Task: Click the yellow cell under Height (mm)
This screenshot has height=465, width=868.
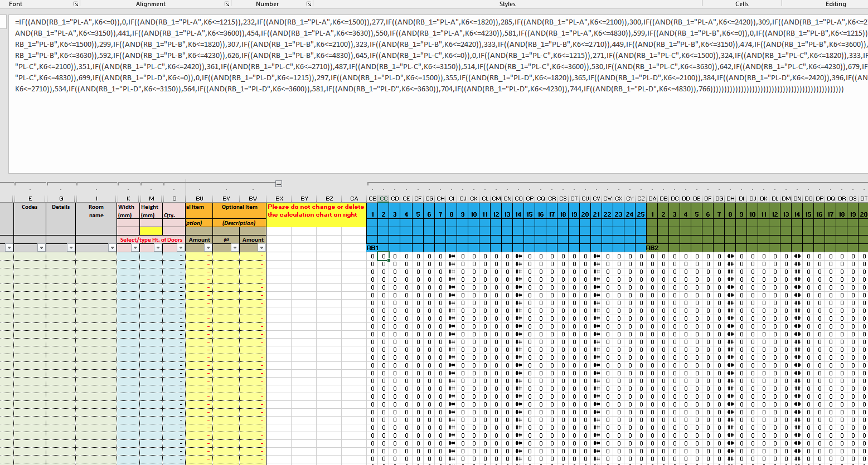Action: click(x=151, y=231)
